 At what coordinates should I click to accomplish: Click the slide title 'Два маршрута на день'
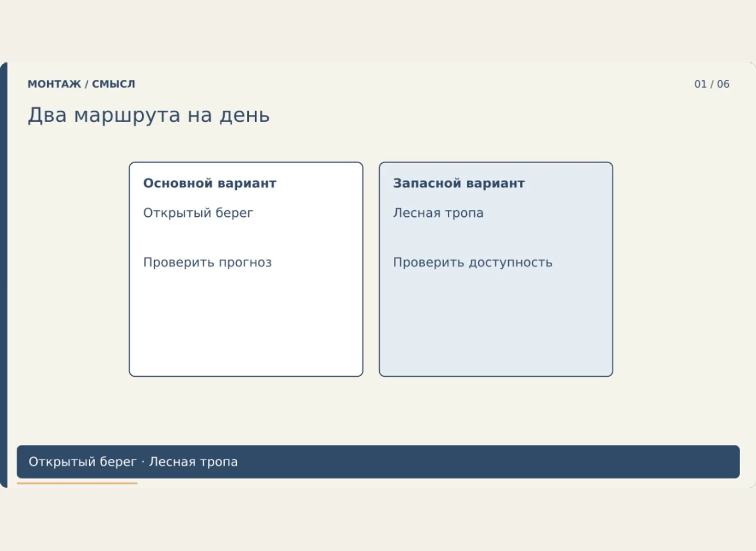coord(149,115)
